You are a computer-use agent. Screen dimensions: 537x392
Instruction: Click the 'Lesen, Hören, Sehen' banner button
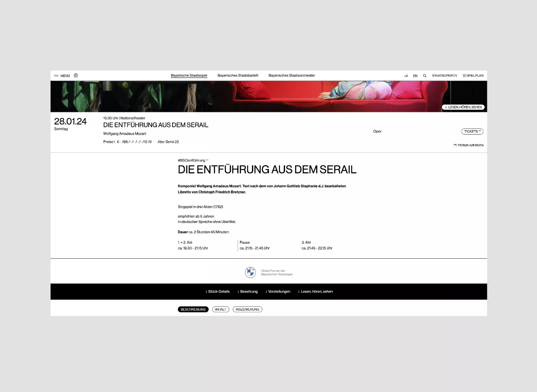pos(463,107)
